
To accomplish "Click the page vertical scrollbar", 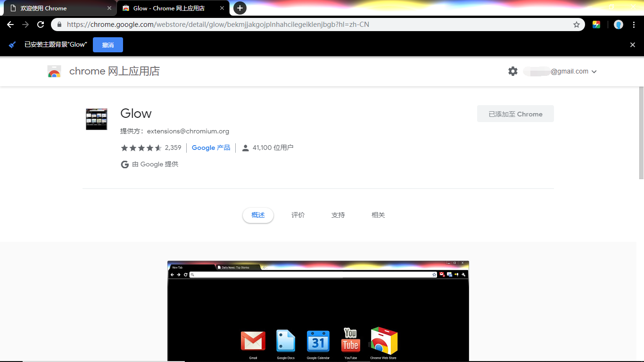I will 641,132.
